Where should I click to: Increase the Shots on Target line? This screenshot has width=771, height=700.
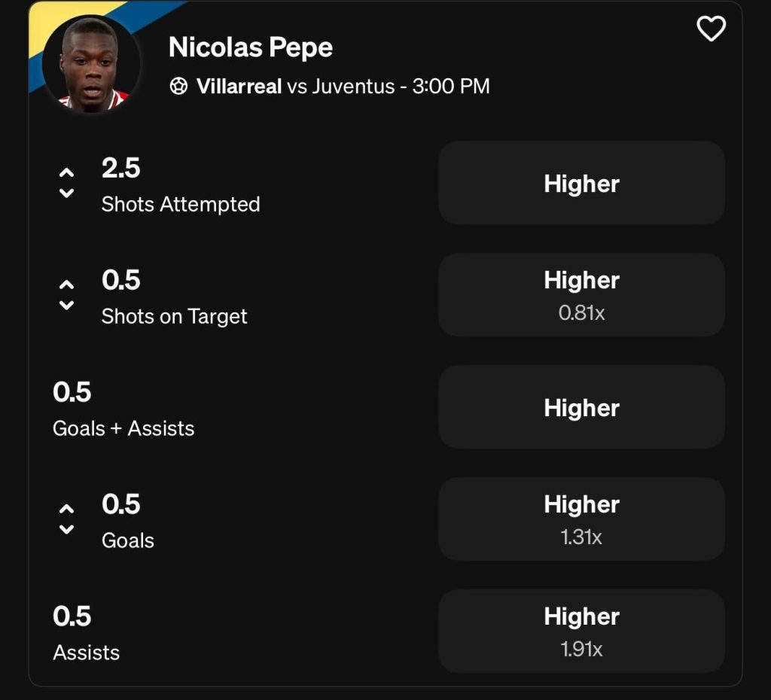67,285
